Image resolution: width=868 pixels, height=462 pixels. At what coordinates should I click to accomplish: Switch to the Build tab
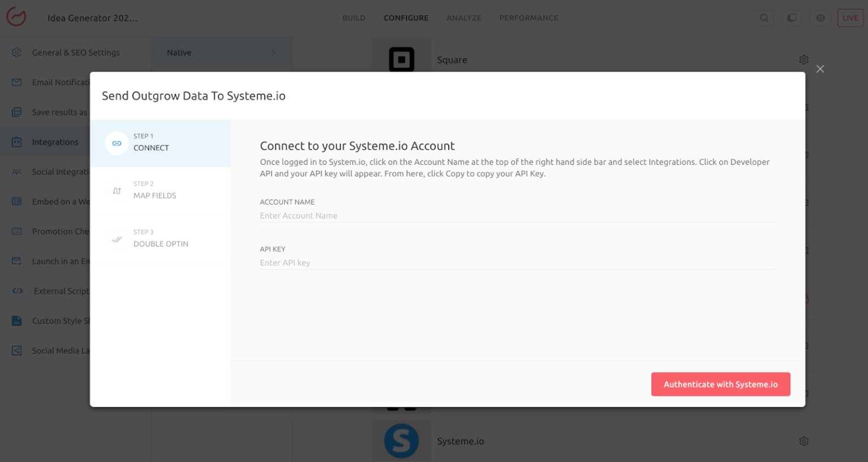(354, 18)
